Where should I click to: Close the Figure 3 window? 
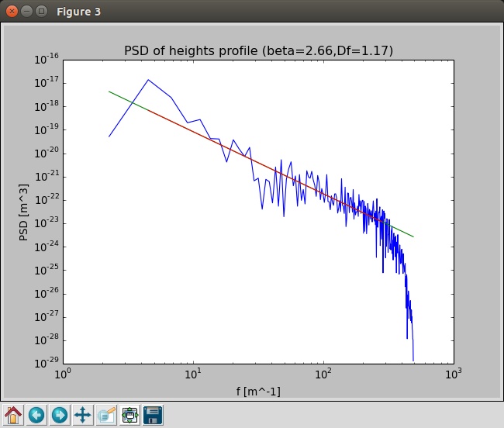12,12
